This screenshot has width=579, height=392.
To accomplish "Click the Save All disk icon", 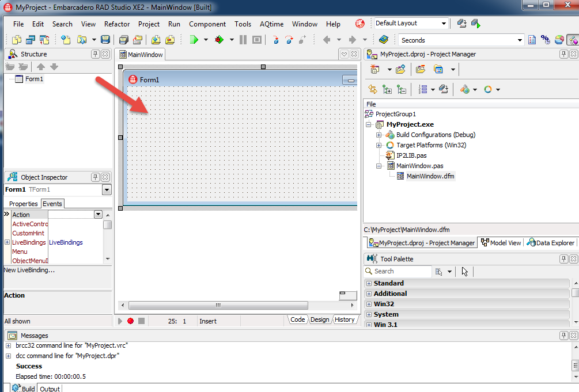I will [105, 40].
